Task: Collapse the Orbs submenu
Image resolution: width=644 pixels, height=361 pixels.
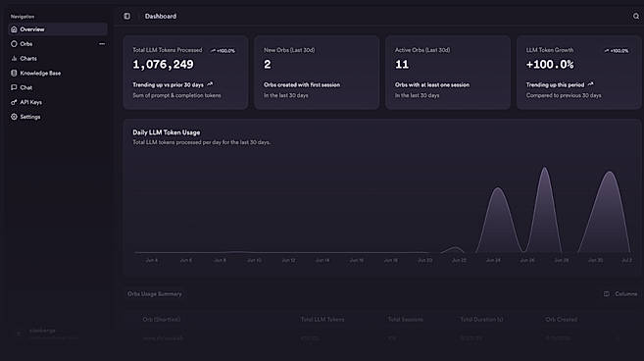Action: coord(102,43)
